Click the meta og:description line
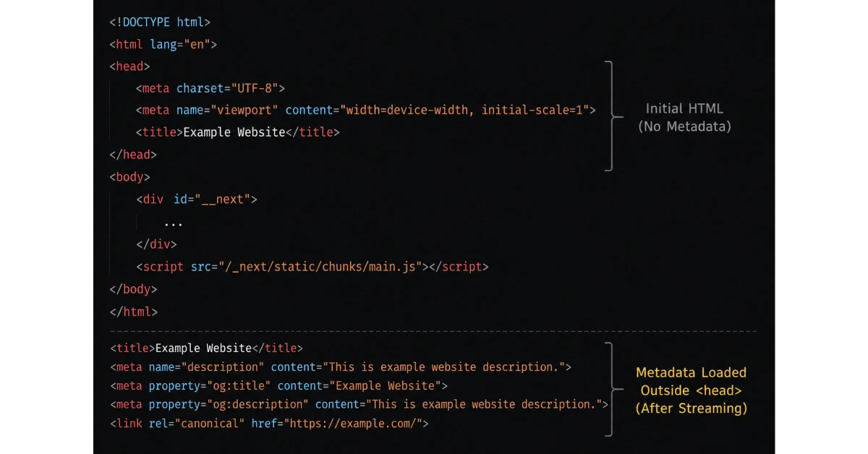868x454 pixels. coord(359,404)
